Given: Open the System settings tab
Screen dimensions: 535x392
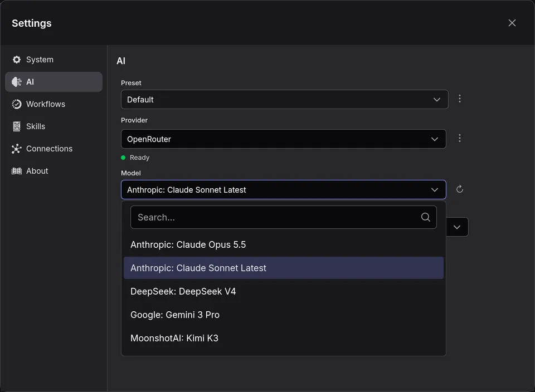Looking at the screenshot, I should click(53, 60).
